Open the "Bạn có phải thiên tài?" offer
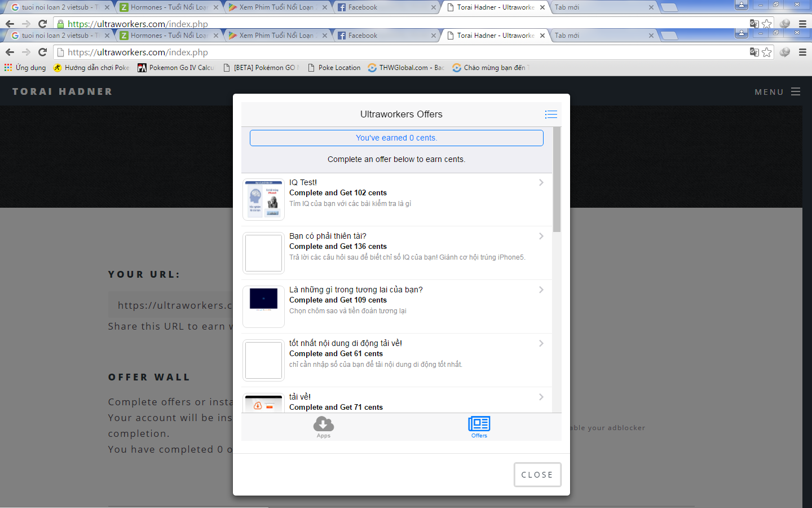 click(328, 236)
